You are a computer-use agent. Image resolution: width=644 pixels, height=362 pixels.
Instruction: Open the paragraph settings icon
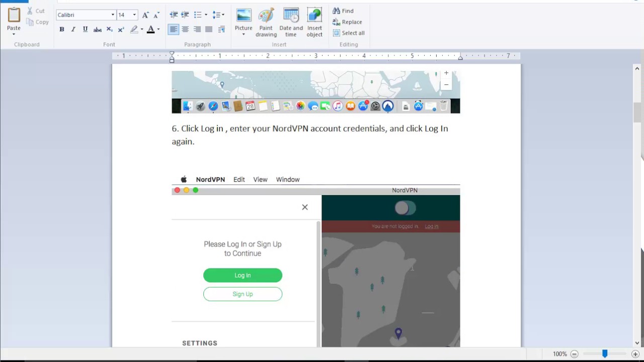(x=221, y=30)
